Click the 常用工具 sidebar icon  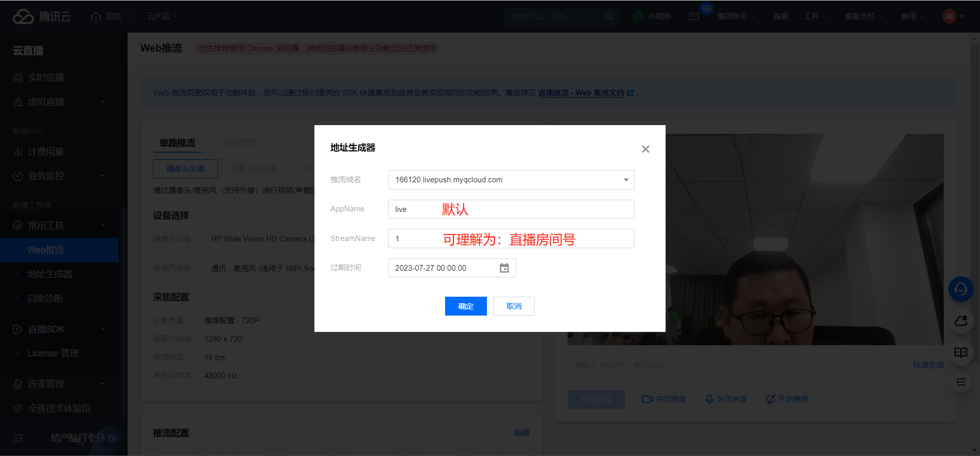click(x=18, y=226)
